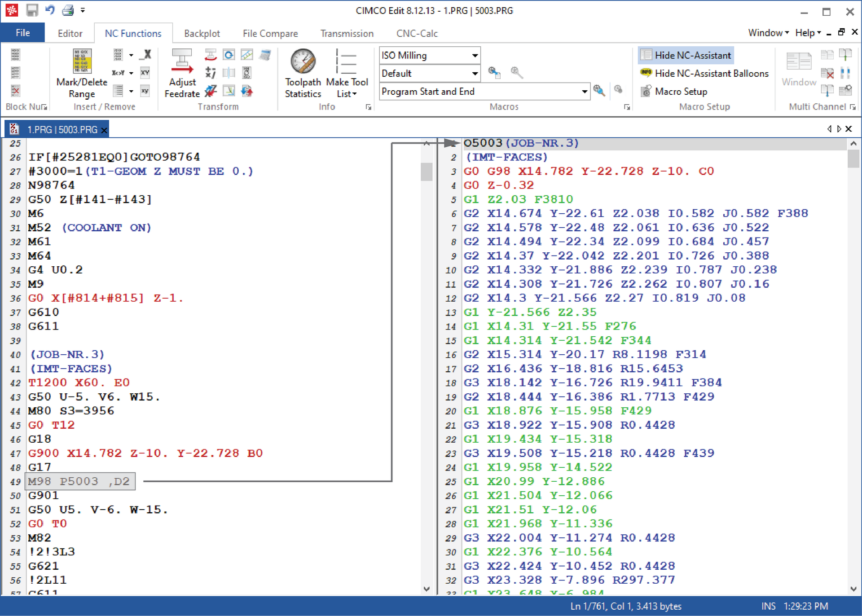Select the NC Functions tab
The width and height of the screenshot is (862, 616).
pyautogui.click(x=133, y=33)
